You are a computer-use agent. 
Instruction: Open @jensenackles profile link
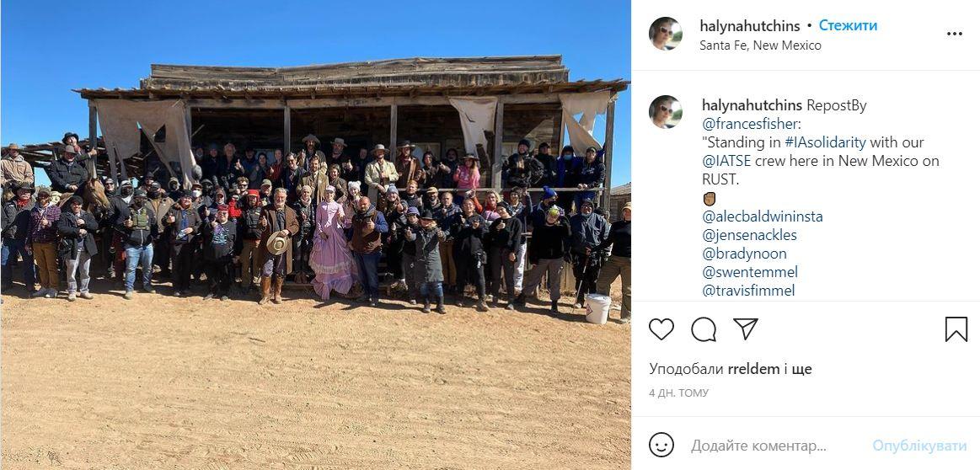coord(749,236)
